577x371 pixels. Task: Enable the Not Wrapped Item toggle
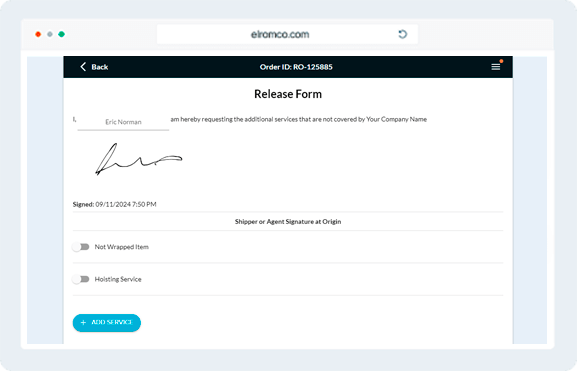click(81, 247)
